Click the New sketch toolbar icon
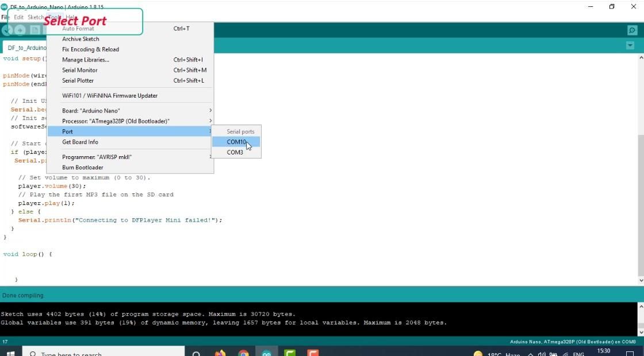Screen dimensions: 644x356 34,30
